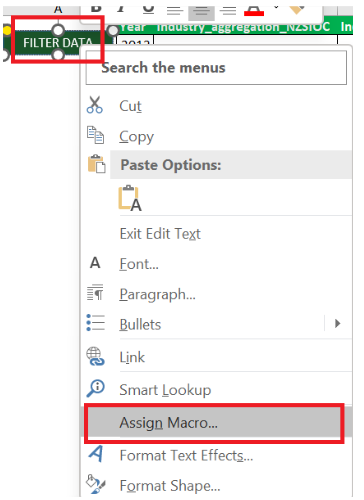This screenshot has height=500, width=364.
Task: Apply red font color button
Action: 254,10
